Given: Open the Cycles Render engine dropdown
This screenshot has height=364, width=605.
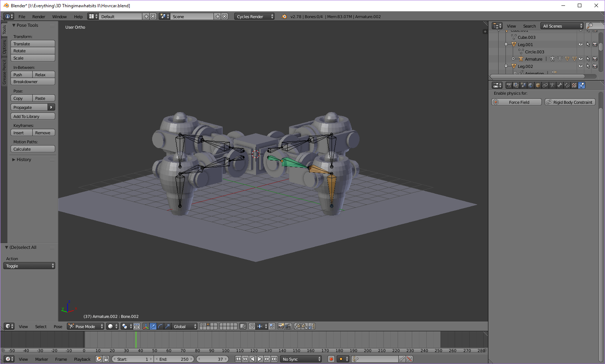Looking at the screenshot, I should pos(254,16).
